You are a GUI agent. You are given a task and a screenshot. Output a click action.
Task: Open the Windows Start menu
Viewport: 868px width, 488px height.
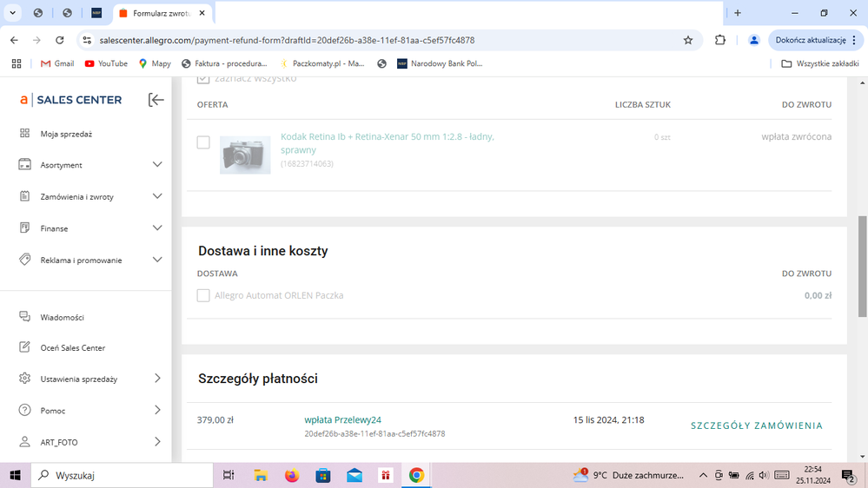pyautogui.click(x=15, y=475)
